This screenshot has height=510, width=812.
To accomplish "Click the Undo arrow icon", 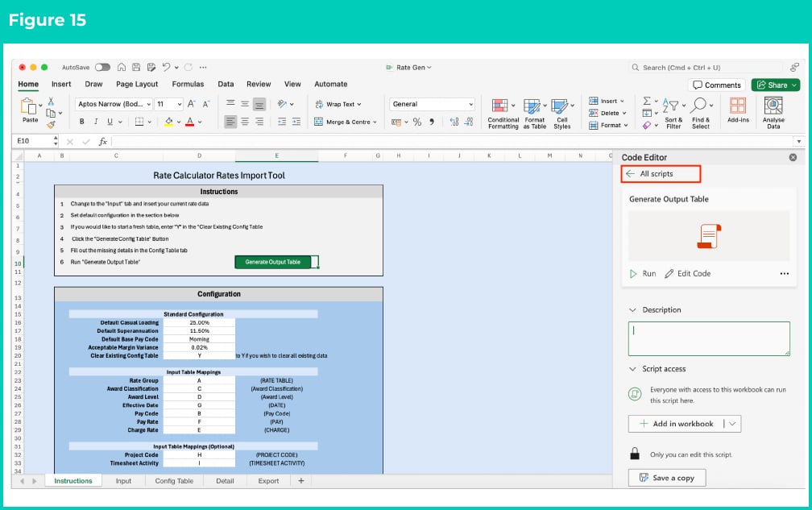I will pyautogui.click(x=166, y=68).
